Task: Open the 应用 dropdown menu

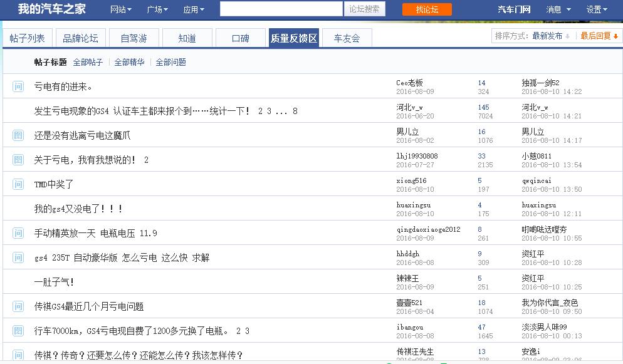Action: (x=194, y=9)
